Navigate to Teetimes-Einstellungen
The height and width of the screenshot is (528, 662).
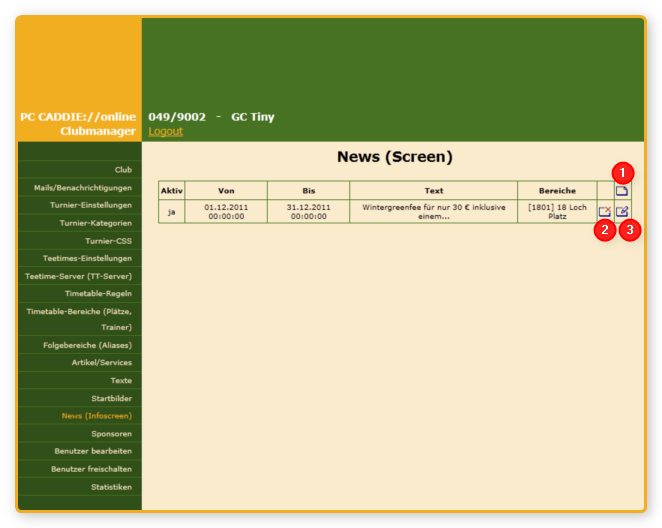tap(87, 258)
